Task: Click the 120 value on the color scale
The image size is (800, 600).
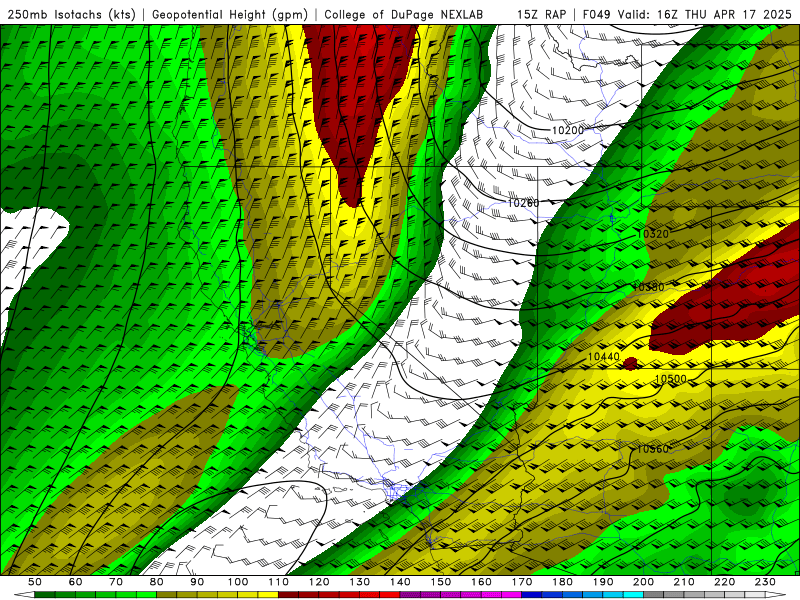Action: 319,582
